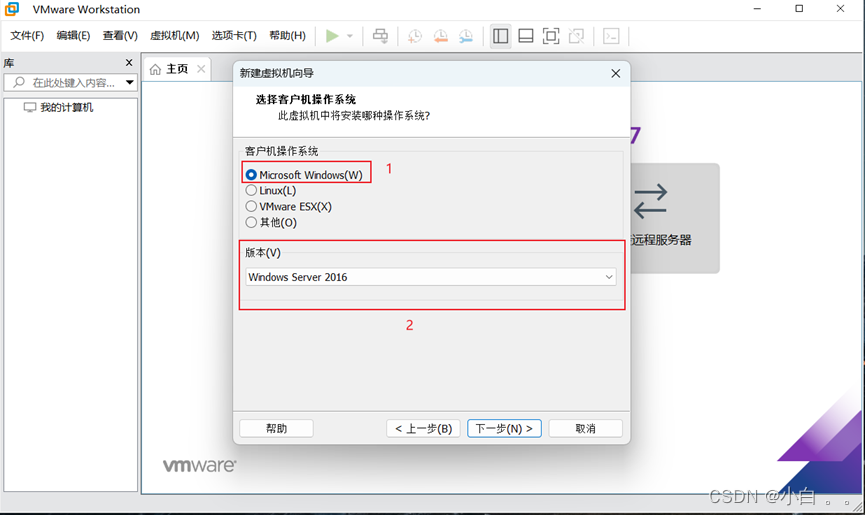This screenshot has height=515, width=865.
Task: Click Send Ctrl+Alt+Del toolbar icon
Action: pyautogui.click(x=380, y=36)
